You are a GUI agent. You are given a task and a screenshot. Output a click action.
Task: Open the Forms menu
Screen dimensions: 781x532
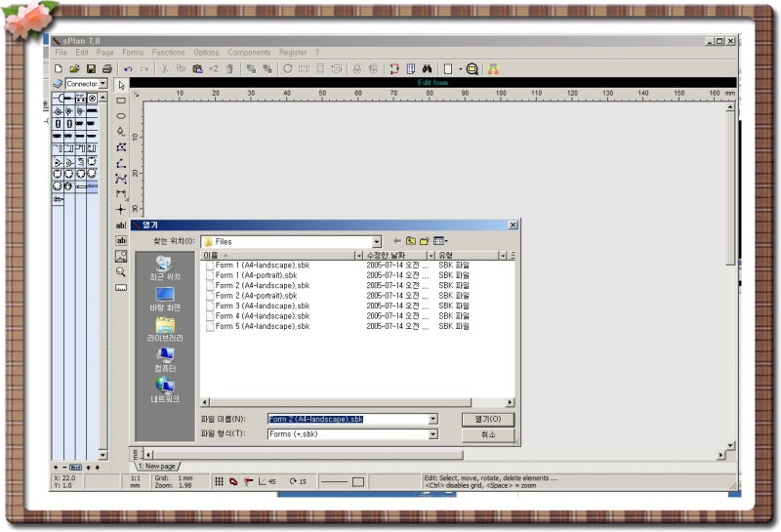pyautogui.click(x=133, y=53)
